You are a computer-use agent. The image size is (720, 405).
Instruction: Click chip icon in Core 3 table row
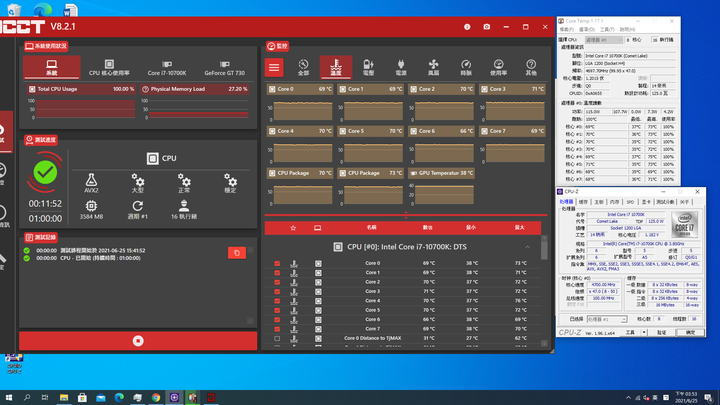click(x=318, y=292)
